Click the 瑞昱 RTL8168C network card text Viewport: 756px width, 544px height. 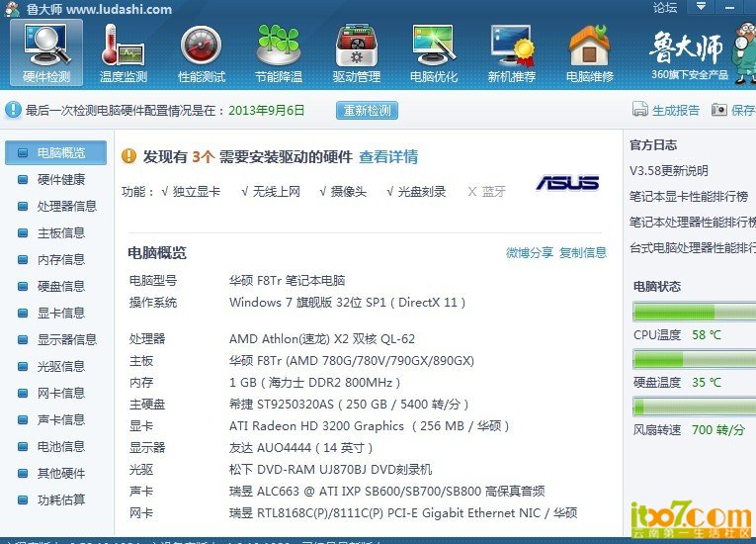(403, 513)
